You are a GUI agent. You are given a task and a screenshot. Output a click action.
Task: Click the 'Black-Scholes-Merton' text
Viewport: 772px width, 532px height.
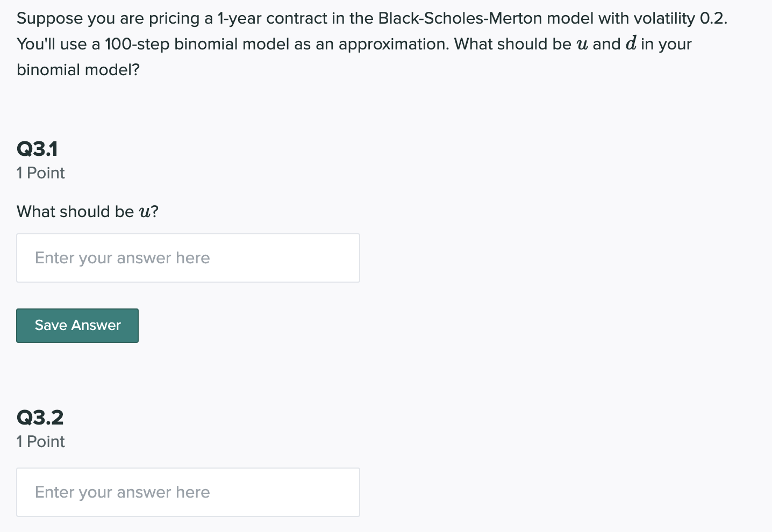click(460, 18)
